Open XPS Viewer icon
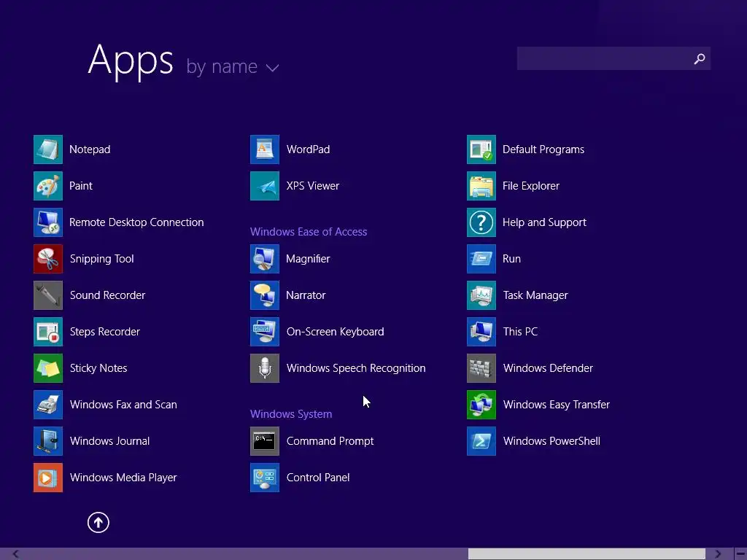The image size is (747, 560). tap(265, 186)
